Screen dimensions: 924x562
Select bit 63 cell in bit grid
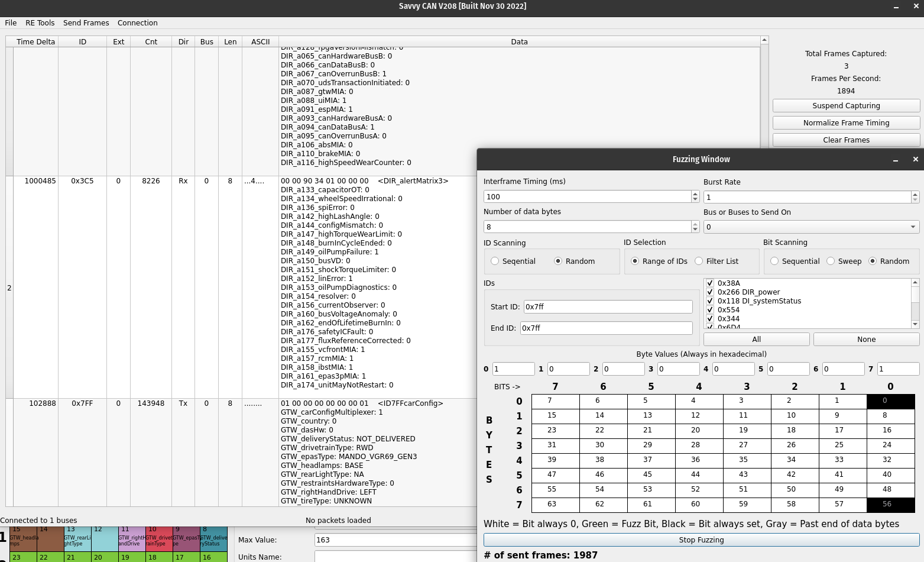coord(555,505)
